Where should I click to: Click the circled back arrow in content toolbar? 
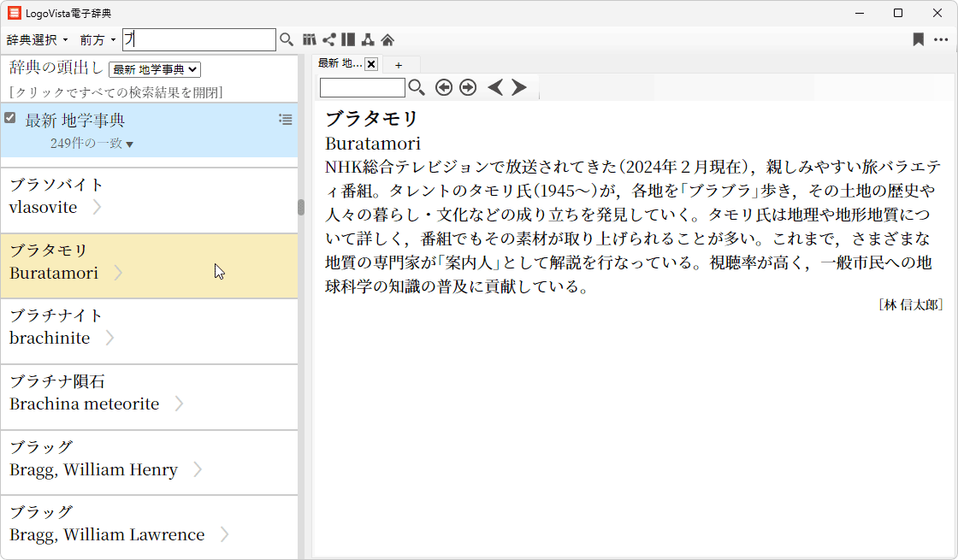pos(443,87)
